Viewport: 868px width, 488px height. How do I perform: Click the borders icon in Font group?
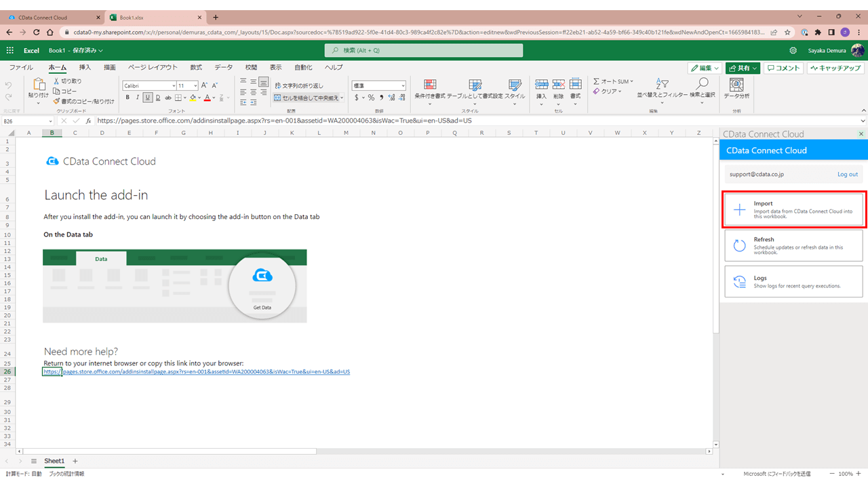[177, 98]
